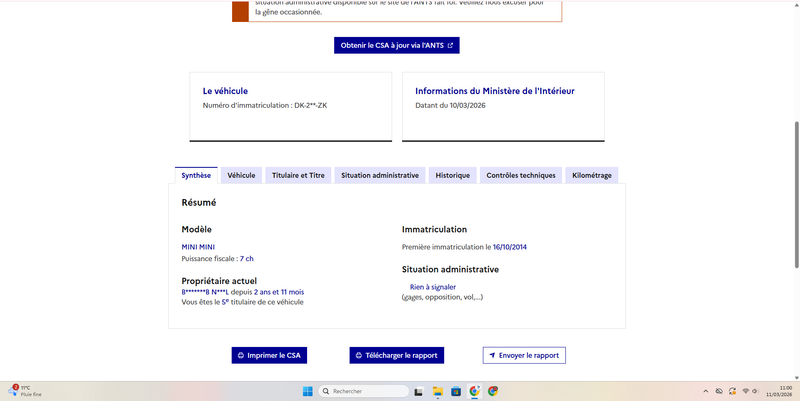Switch to the Véhicule tab
This screenshot has height=401, width=800.
click(x=241, y=175)
